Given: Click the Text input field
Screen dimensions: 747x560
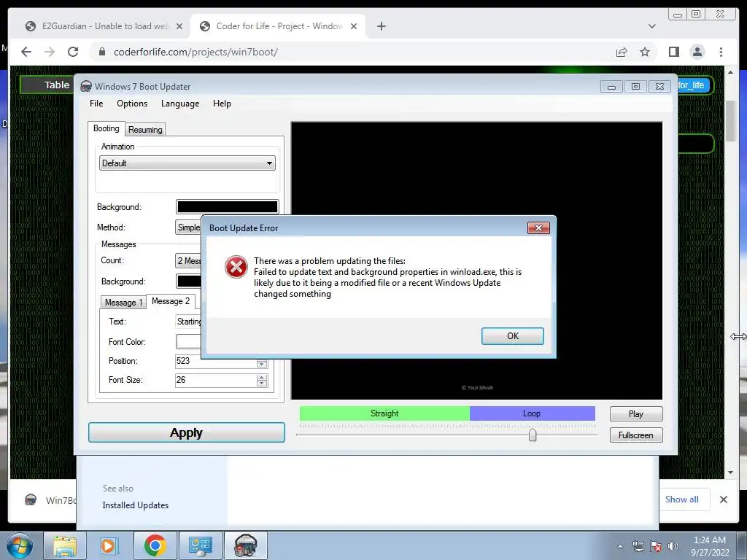Looking at the screenshot, I should pos(189,322).
